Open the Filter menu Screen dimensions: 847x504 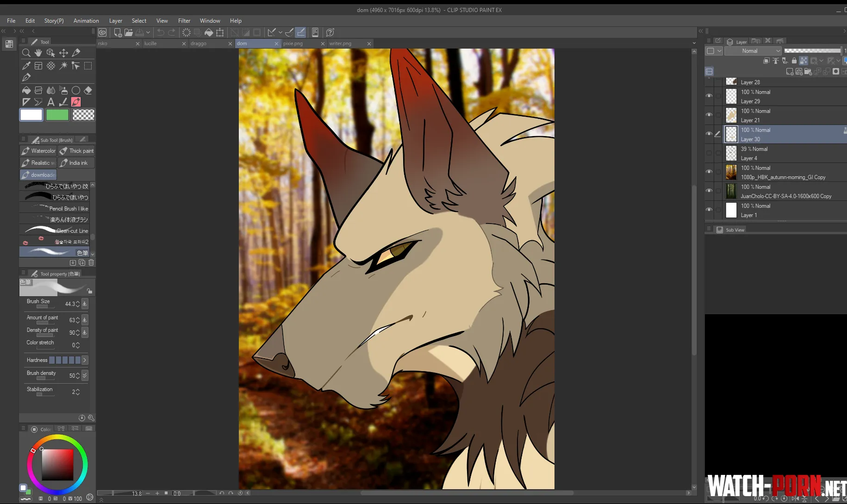click(x=184, y=21)
